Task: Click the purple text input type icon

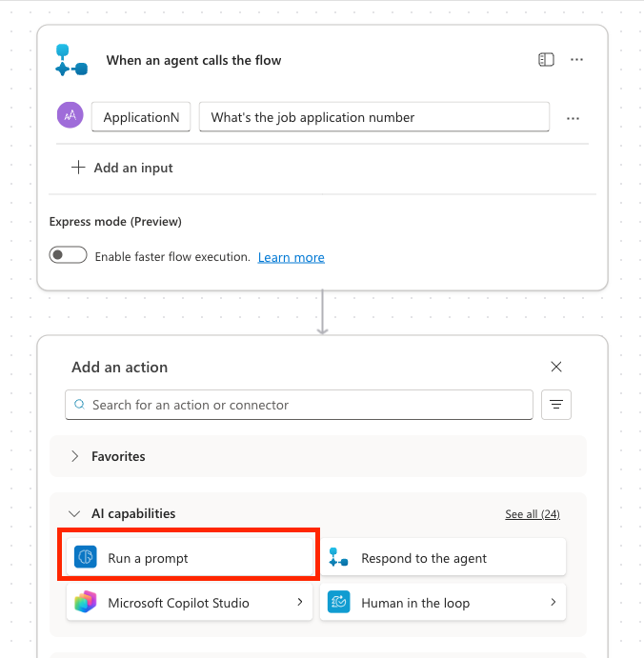Action: [70, 115]
